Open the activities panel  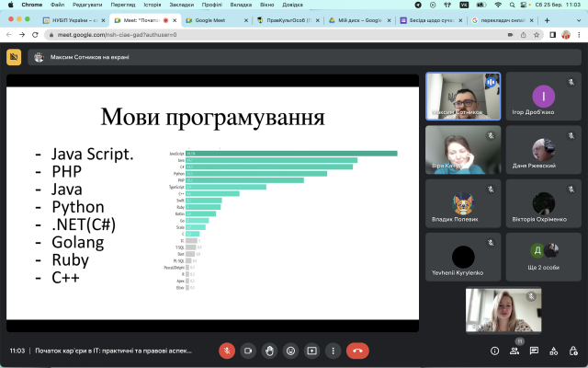(553, 351)
